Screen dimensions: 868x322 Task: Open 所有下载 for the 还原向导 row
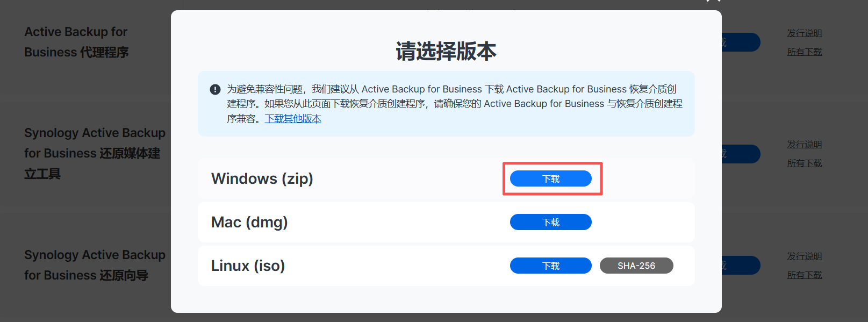(x=804, y=275)
